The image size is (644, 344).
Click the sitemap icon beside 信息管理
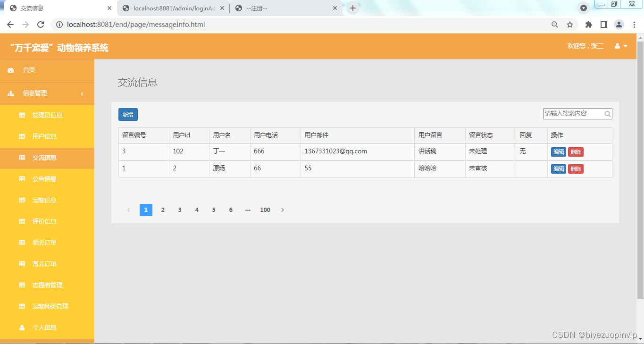click(11, 93)
